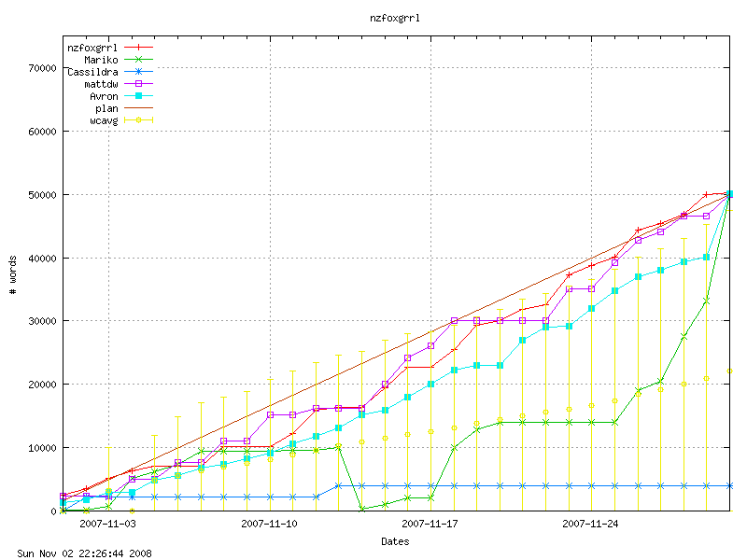747x560 pixels.
Task: Click the red plus marker beside nzfoxgrrl legend
Action: click(137, 46)
